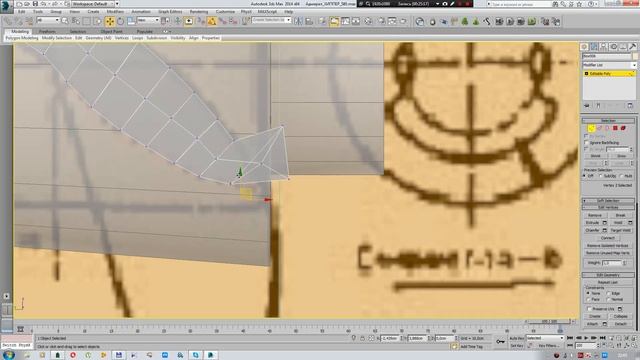
Task: Select Vertex sub-object level icon
Action: coord(591,128)
